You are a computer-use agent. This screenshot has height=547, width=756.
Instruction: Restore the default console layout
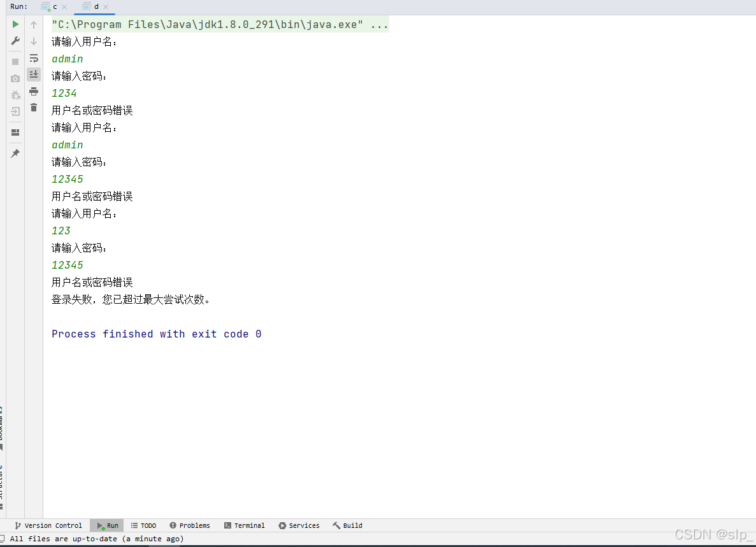[x=15, y=132]
